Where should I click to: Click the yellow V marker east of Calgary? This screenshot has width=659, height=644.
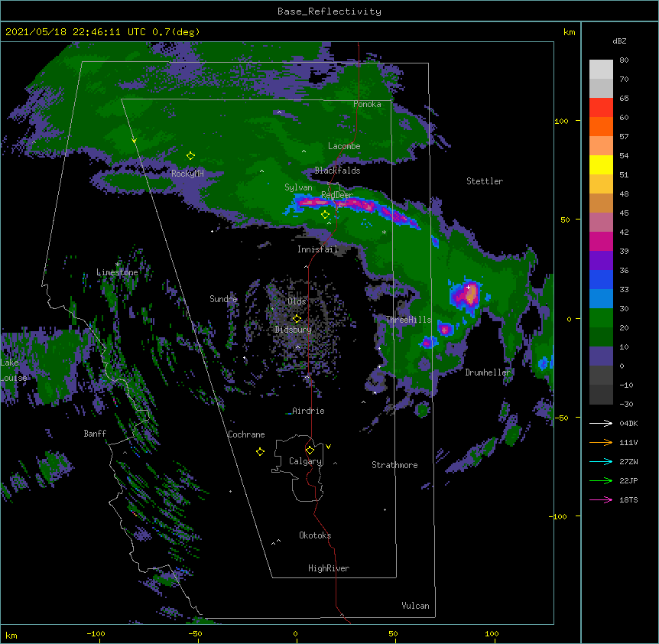(x=328, y=447)
